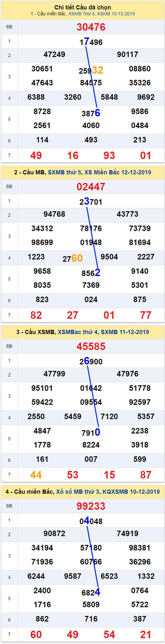Click sixth prize number 493
165x644 pixels.
(91, 140)
